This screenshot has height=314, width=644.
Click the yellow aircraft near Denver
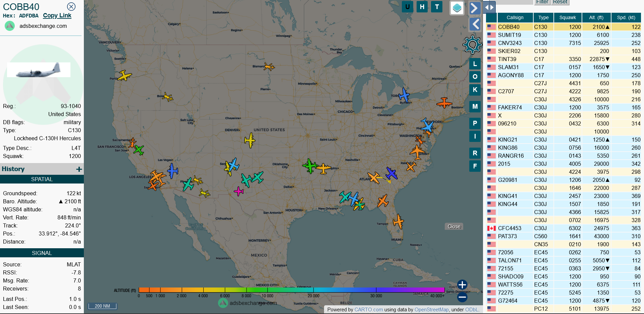250,141
